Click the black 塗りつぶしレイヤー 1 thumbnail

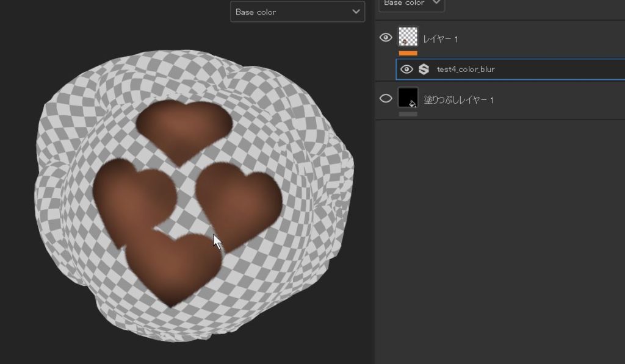408,98
